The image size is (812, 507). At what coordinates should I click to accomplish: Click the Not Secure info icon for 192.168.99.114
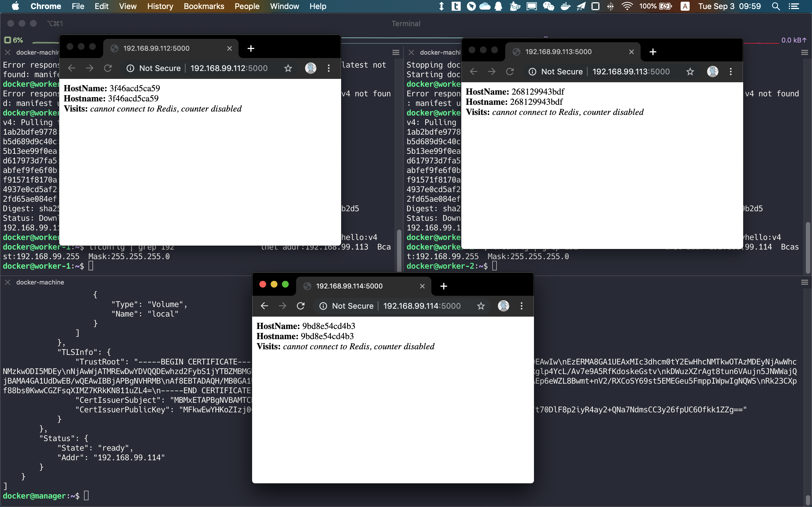pos(323,306)
